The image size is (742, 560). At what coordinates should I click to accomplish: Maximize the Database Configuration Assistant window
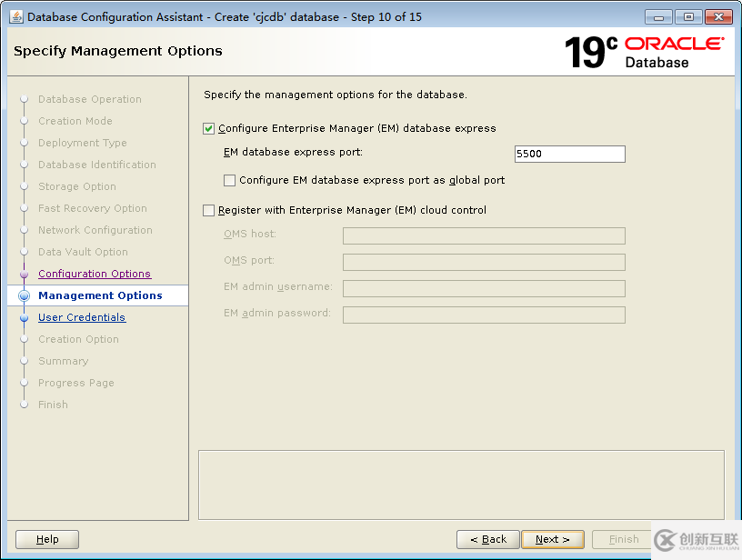[x=688, y=17]
